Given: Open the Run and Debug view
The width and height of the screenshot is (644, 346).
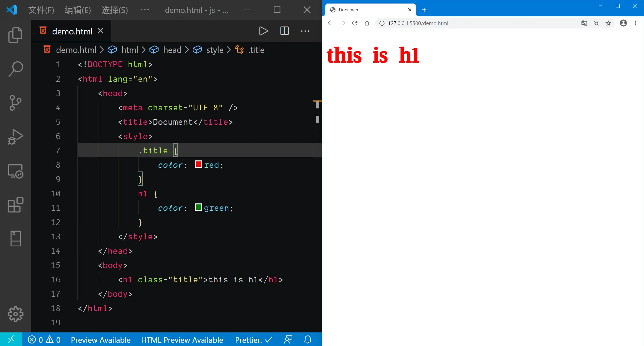Looking at the screenshot, I should (15, 137).
